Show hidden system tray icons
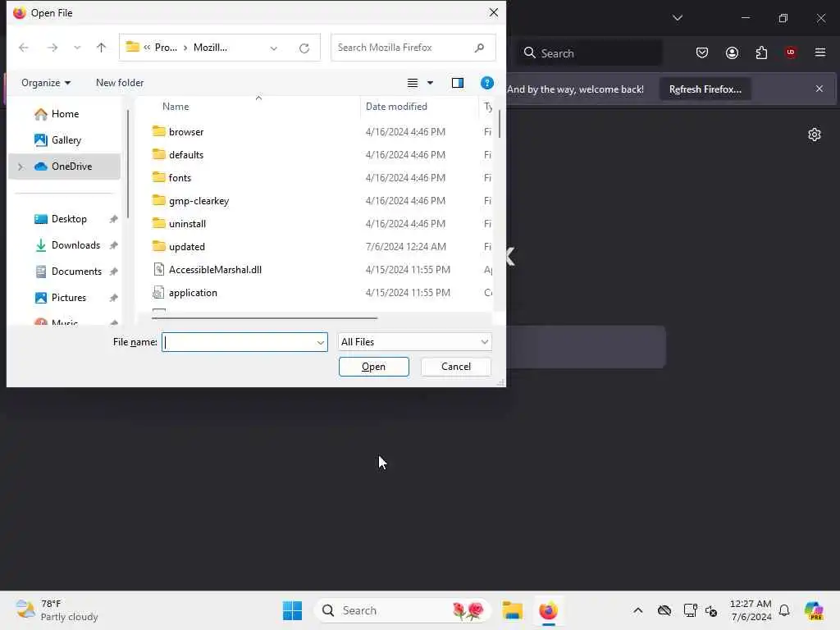The width and height of the screenshot is (840, 630). pyautogui.click(x=638, y=610)
